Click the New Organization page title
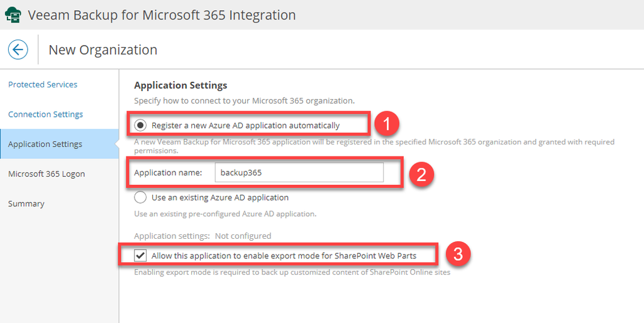The width and height of the screenshot is (644, 323). 103,50
